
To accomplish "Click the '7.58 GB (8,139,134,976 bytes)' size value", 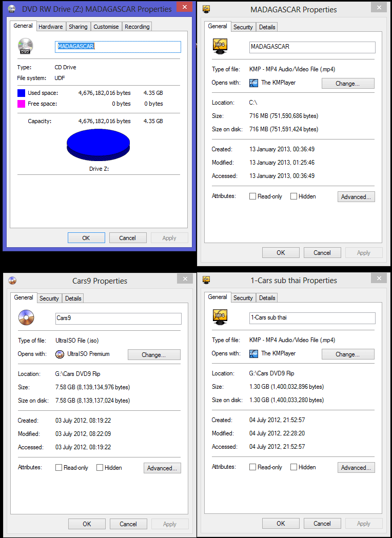I will [x=93, y=387].
